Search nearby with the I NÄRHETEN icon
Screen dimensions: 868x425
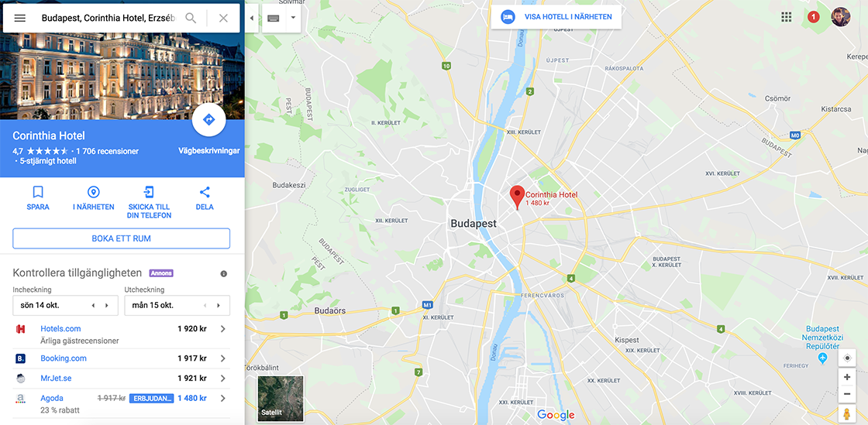pyautogui.click(x=94, y=192)
